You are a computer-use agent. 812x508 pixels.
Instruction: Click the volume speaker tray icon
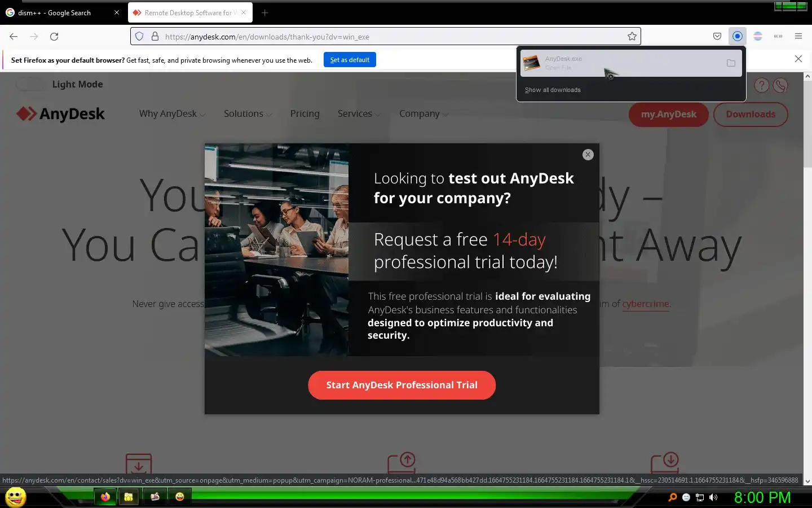[713, 497]
